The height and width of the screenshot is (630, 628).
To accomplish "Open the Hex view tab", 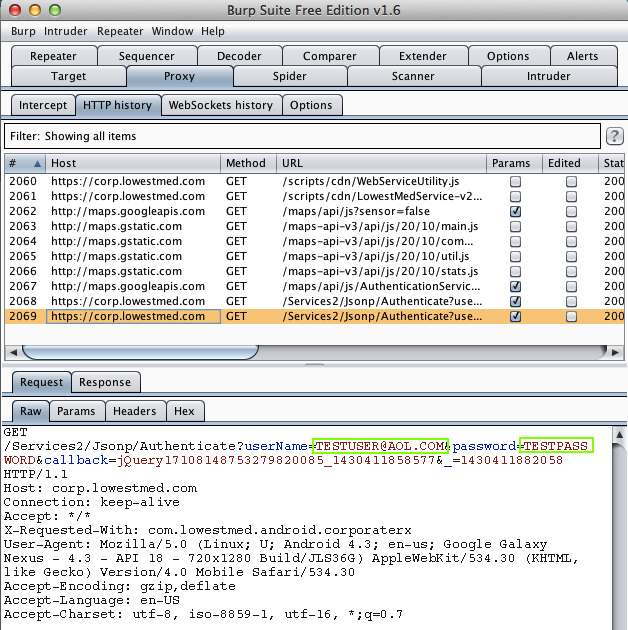I will click(x=184, y=411).
